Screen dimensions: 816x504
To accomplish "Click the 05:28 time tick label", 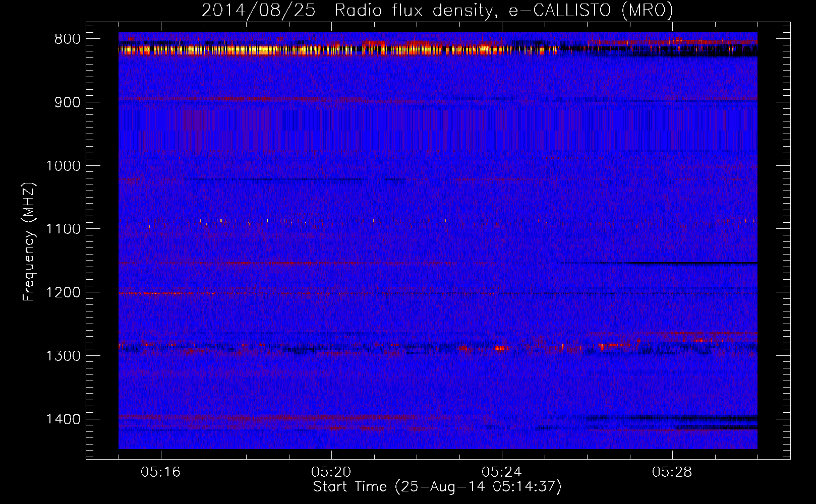I will (x=672, y=472).
